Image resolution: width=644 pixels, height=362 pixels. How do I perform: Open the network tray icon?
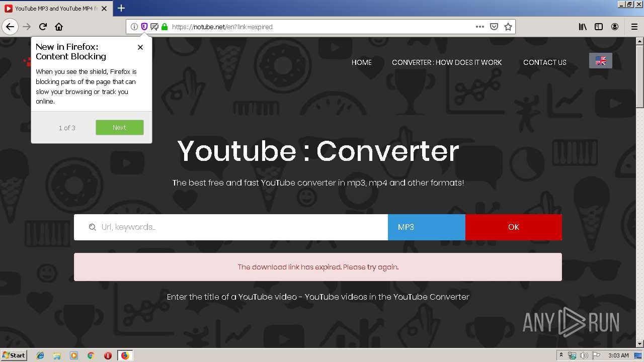[x=572, y=355]
